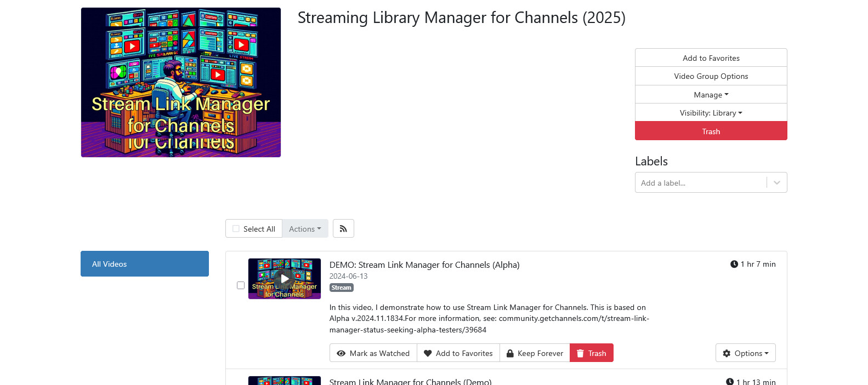Click the heart icon on Add to Favorites

(x=428, y=354)
